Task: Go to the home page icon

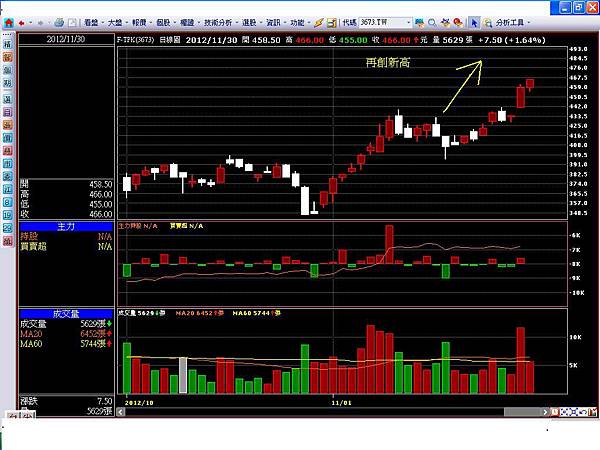Action: (x=8, y=23)
